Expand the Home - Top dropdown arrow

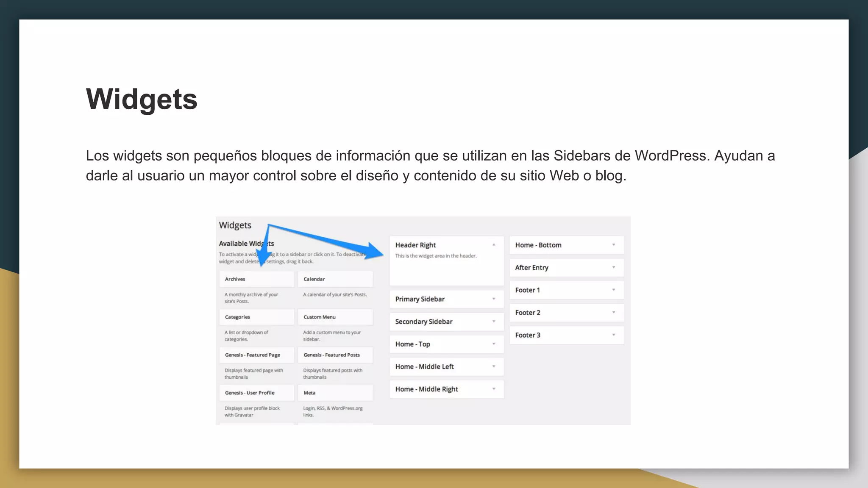tap(494, 344)
